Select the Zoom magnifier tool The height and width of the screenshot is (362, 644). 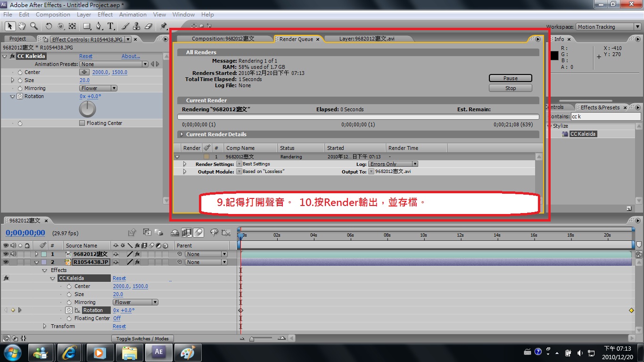click(34, 26)
